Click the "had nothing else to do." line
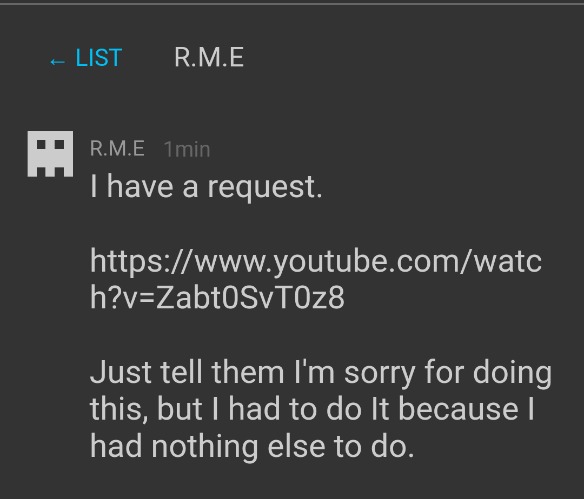 pyautogui.click(x=252, y=446)
